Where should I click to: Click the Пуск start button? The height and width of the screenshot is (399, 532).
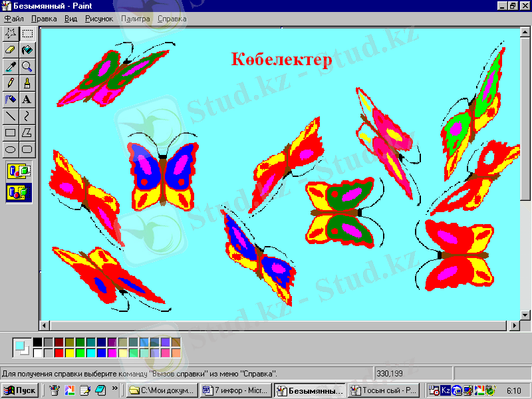(21, 390)
